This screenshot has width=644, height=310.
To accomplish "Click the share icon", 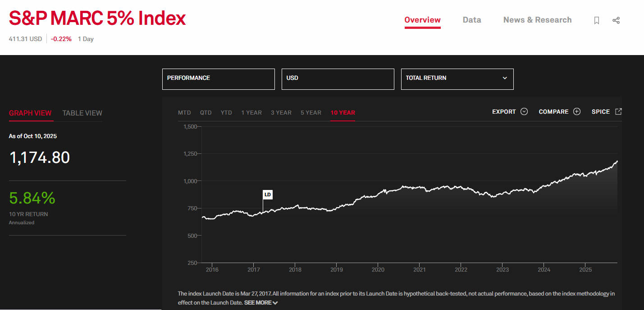I will click(x=616, y=20).
